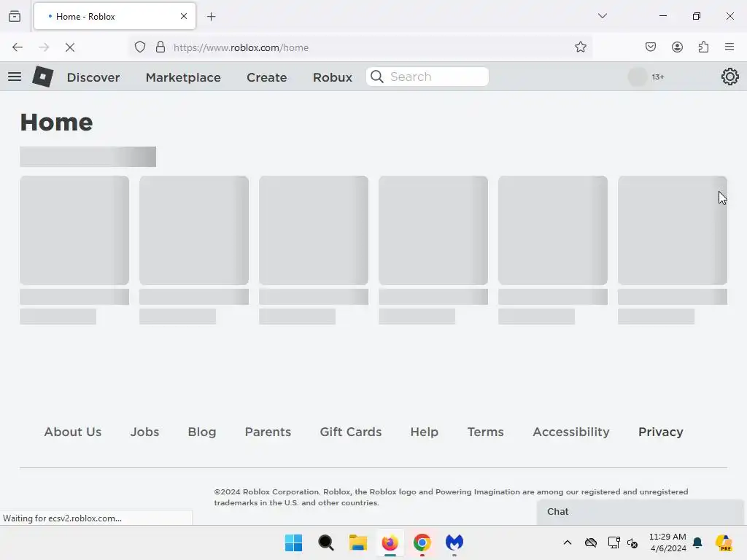Visit the Blog link
747x560 pixels.
click(202, 432)
